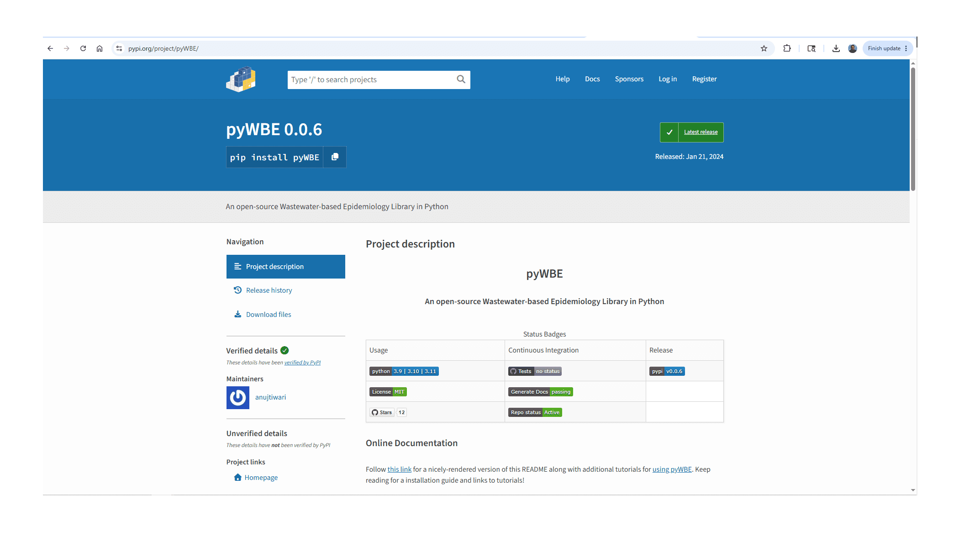Bookmark this page with the star icon
Viewport: 980px width, 558px height.
tap(764, 48)
